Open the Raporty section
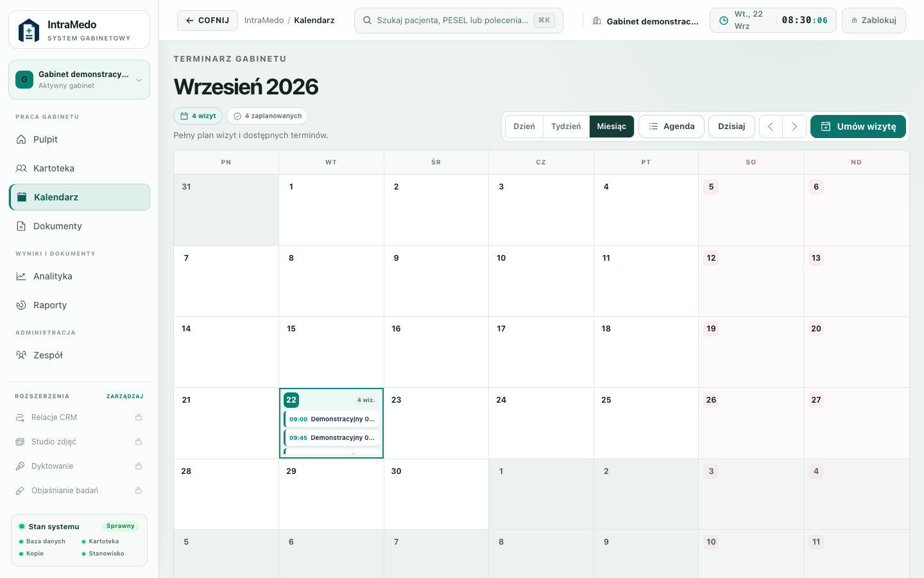 pos(79,305)
